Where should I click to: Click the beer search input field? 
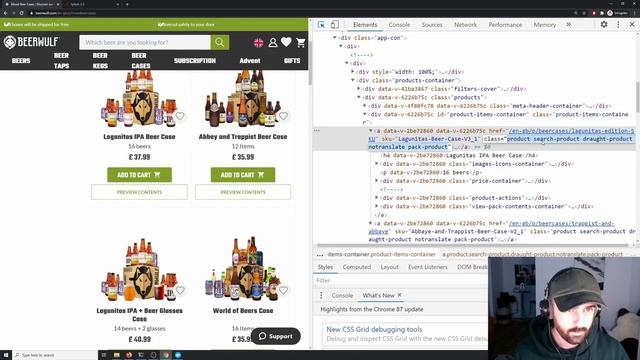[145, 42]
